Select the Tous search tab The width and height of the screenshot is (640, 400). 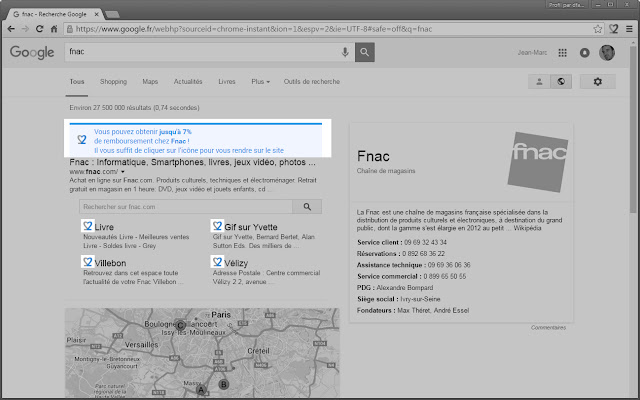[x=77, y=82]
